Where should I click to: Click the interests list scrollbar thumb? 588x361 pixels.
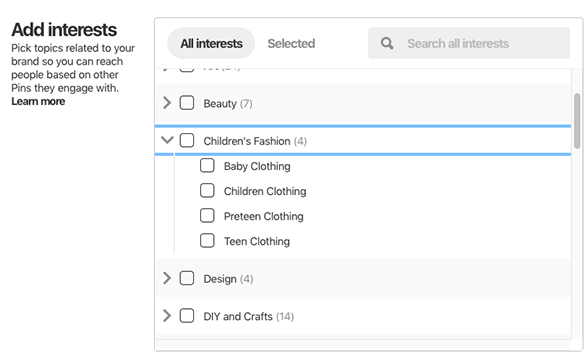(x=577, y=121)
